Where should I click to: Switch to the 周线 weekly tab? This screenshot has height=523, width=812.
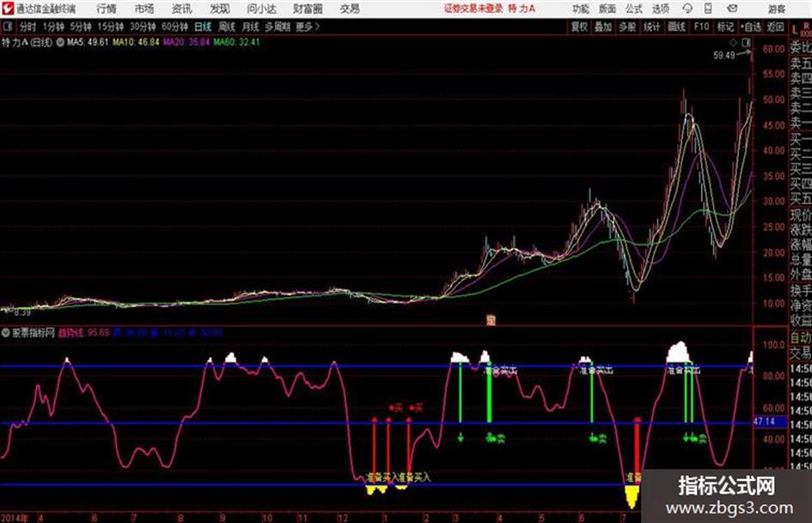pos(227,27)
